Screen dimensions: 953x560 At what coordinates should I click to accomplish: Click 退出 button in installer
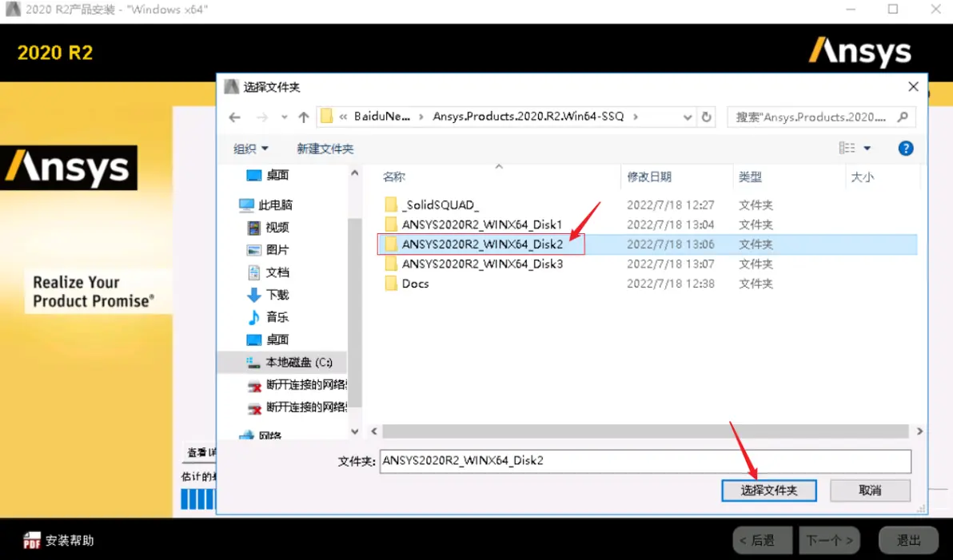pos(909,540)
